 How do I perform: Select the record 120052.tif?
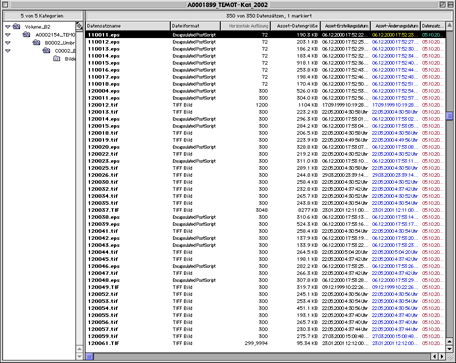click(x=265, y=294)
